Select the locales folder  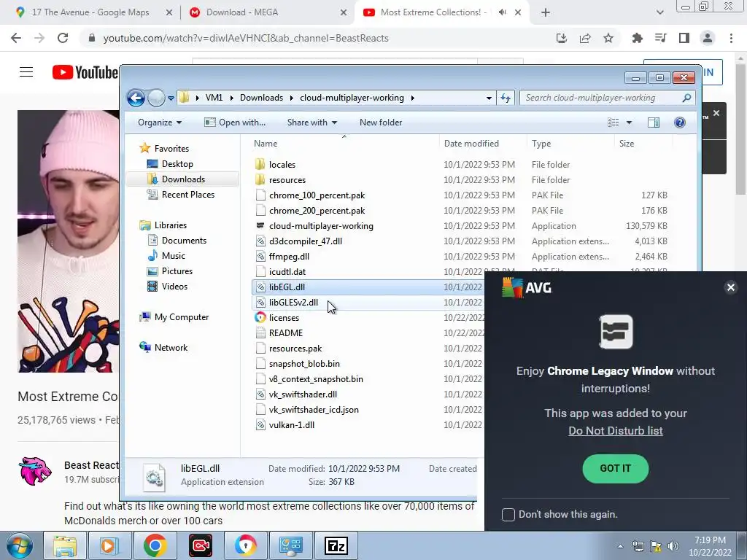(282, 165)
